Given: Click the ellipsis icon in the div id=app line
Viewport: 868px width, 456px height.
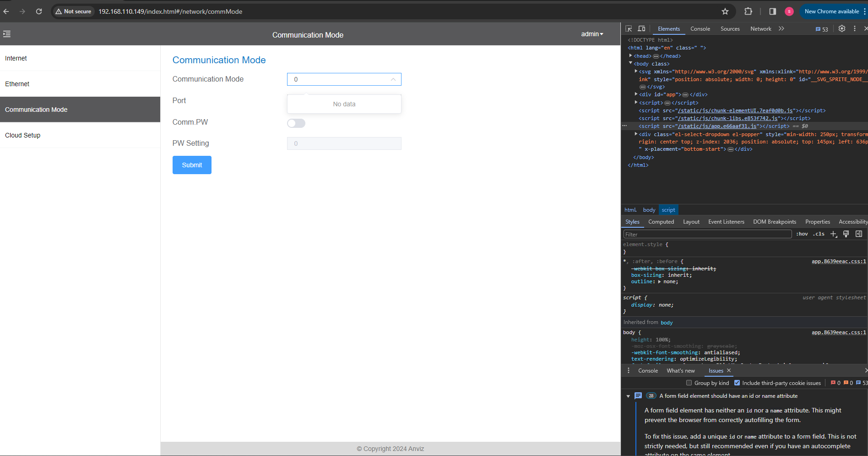Looking at the screenshot, I should 685,95.
